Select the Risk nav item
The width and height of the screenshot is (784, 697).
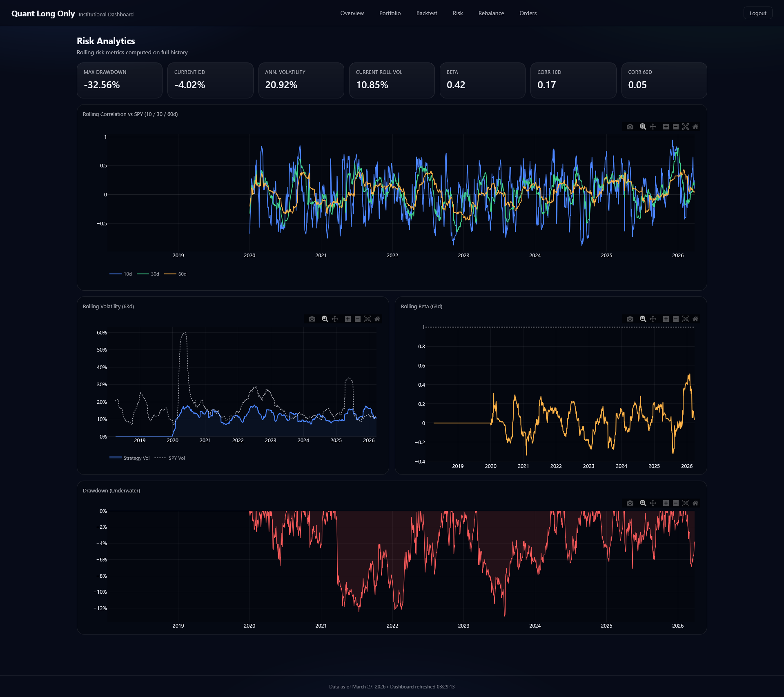[x=458, y=13]
